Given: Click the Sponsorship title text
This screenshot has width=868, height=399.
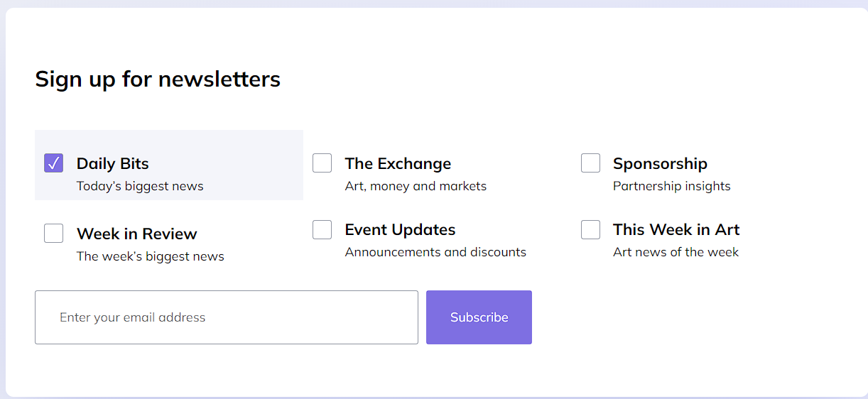Looking at the screenshot, I should click(660, 163).
